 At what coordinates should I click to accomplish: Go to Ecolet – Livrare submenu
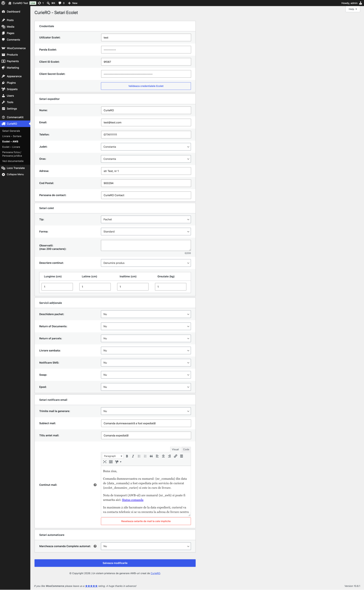(11, 147)
